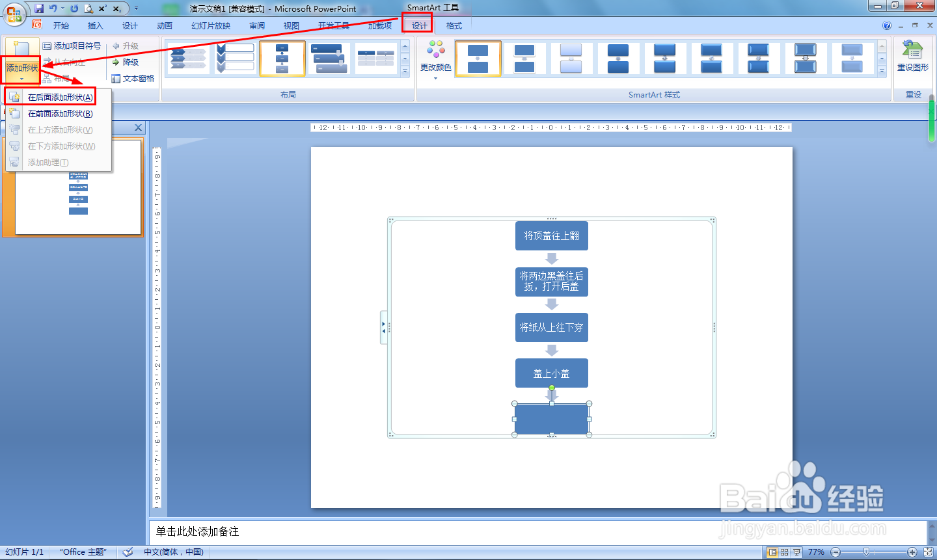Image resolution: width=937 pixels, height=560 pixels.
Task: Expand SmartArt styles gallery more arrow
Action: 882,72
